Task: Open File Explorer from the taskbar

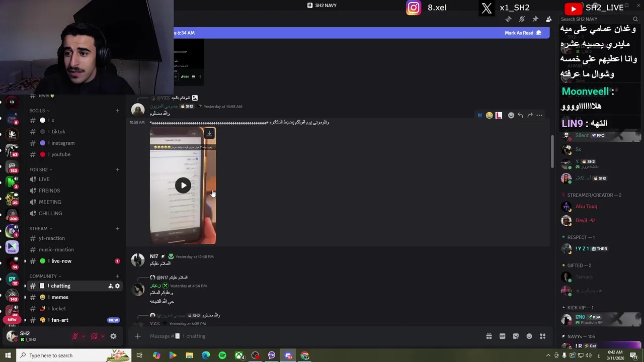Action: (x=189, y=355)
